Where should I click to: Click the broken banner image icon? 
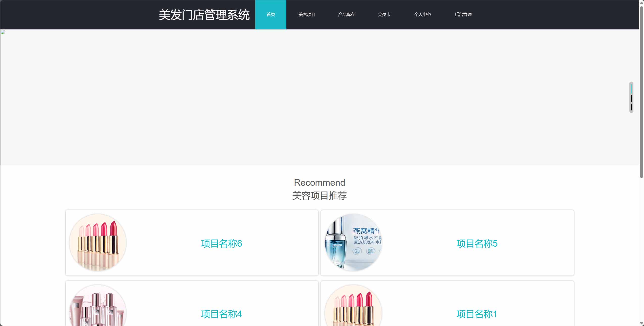click(x=3, y=32)
